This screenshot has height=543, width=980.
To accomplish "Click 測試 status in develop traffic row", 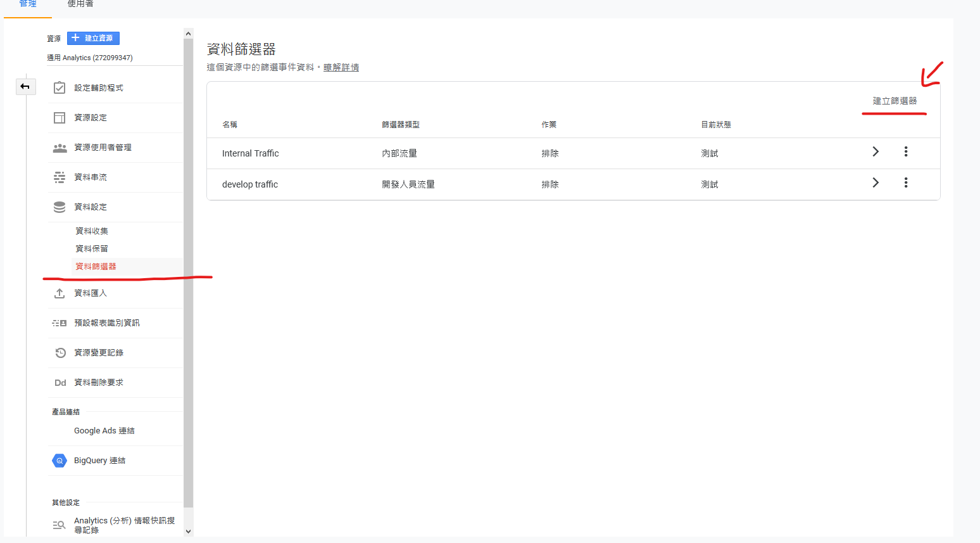I will 710,184.
